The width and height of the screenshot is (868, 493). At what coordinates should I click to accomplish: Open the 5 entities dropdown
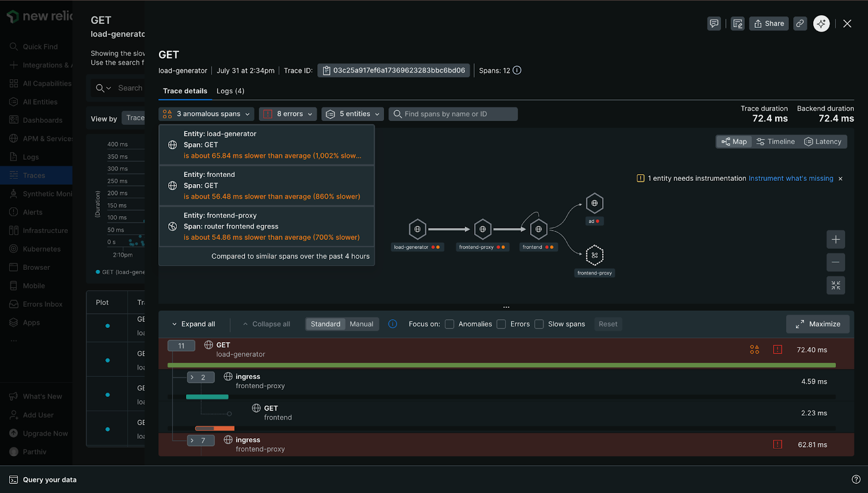(x=353, y=114)
